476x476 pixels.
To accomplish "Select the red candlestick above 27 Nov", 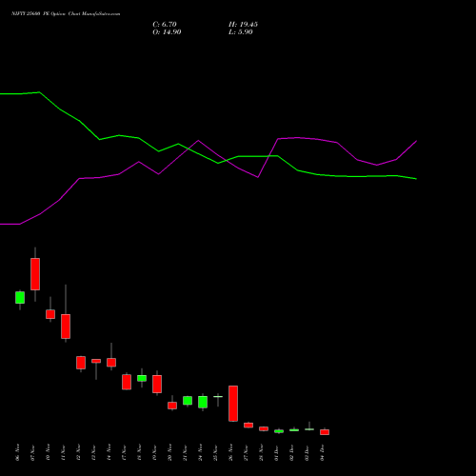I will (x=248, y=426).
